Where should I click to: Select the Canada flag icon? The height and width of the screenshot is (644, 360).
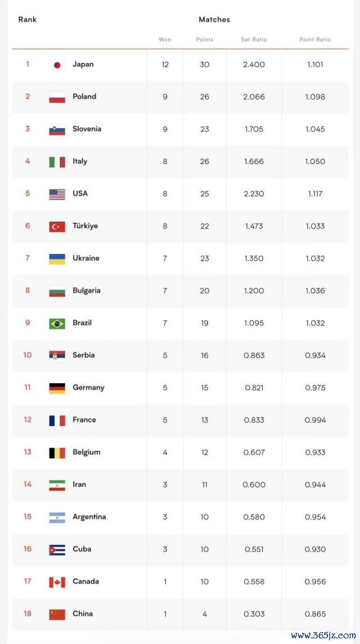click(57, 582)
